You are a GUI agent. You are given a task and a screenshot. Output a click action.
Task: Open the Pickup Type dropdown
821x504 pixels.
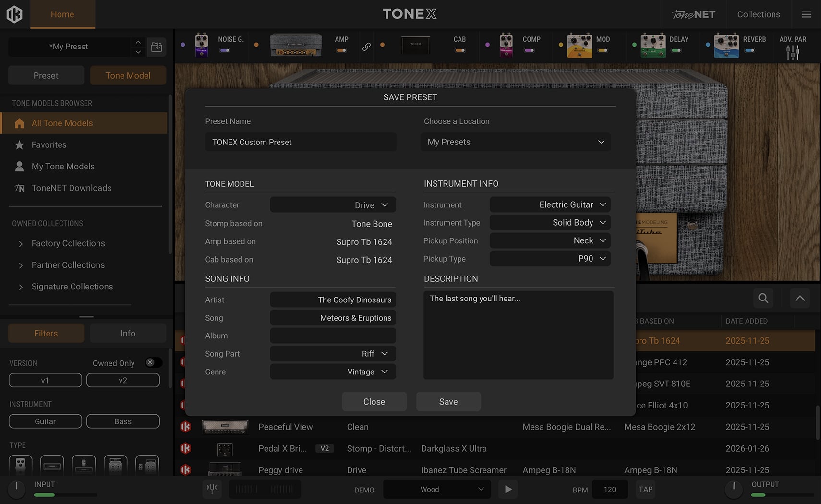[x=550, y=259]
